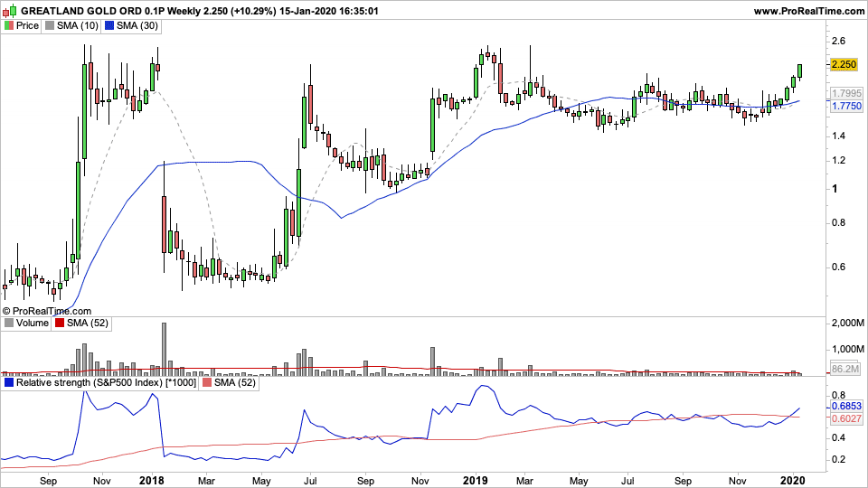Click the 2020 label on the time axis
Screen dimensions: 868x488
[793, 480]
